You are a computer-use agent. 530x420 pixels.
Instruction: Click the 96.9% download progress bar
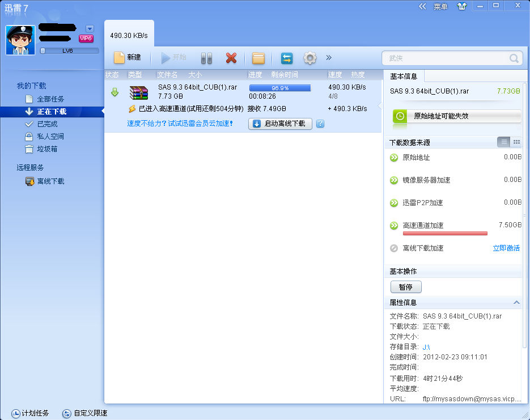click(x=280, y=88)
